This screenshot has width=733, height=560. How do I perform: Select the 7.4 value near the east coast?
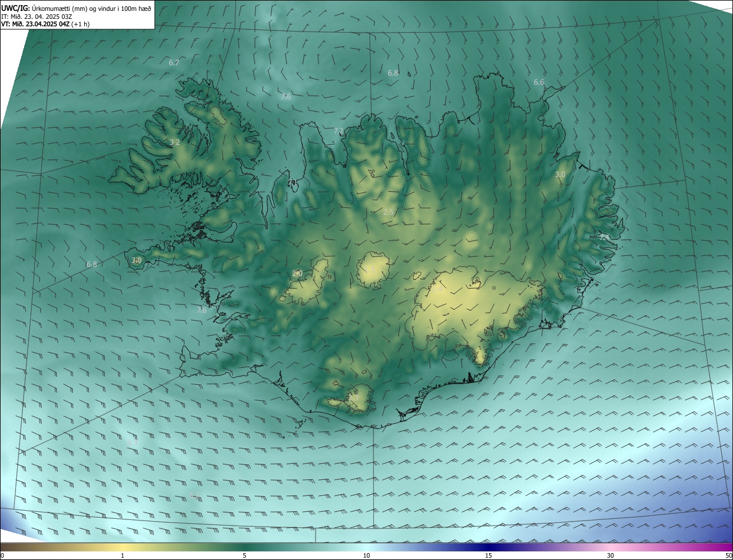(x=605, y=236)
